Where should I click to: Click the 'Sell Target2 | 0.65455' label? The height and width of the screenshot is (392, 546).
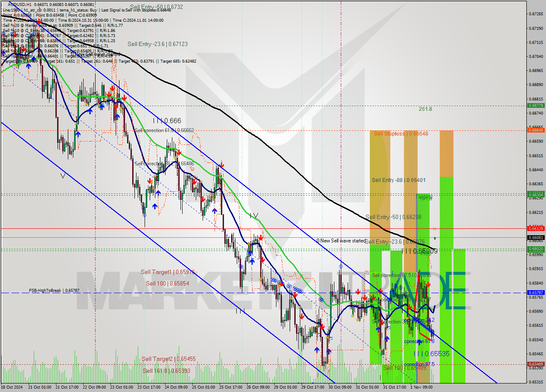point(168,359)
